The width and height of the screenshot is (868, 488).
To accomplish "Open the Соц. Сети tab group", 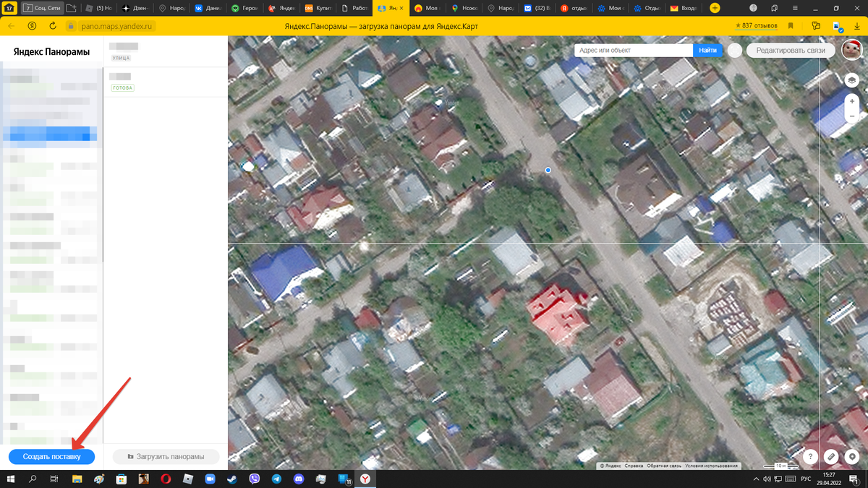I will tap(41, 8).
